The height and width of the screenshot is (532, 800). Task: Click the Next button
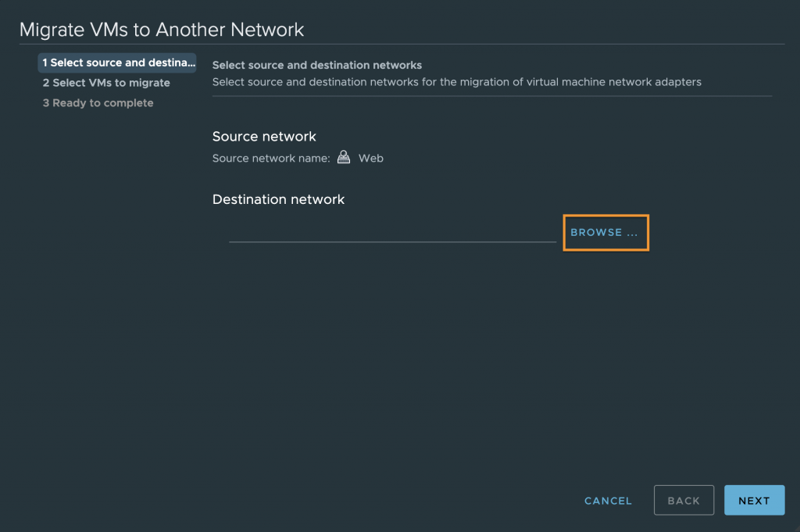click(x=754, y=501)
